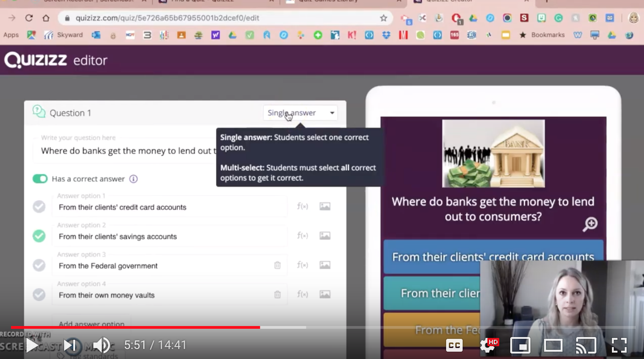644x359 pixels.
Task: Skip to the next video
Action: click(70, 345)
